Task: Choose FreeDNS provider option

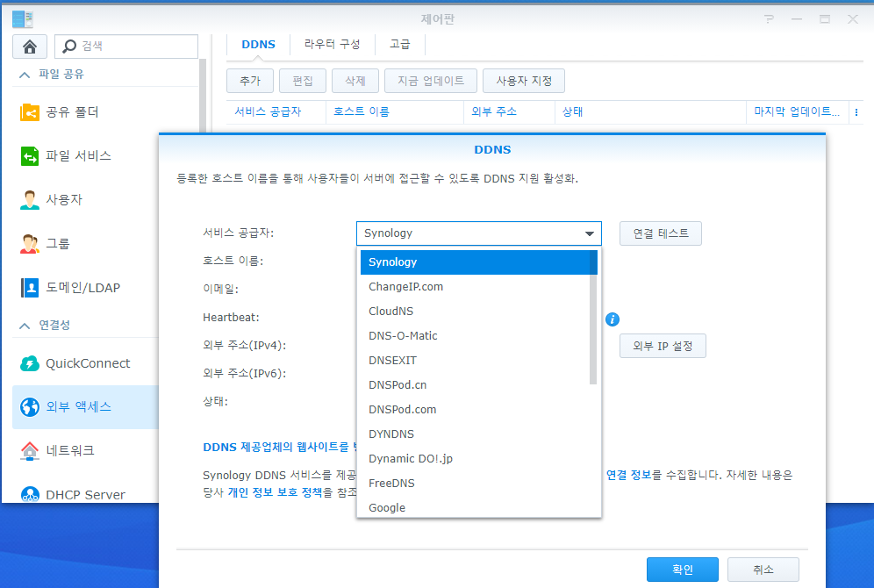Action: [478, 483]
